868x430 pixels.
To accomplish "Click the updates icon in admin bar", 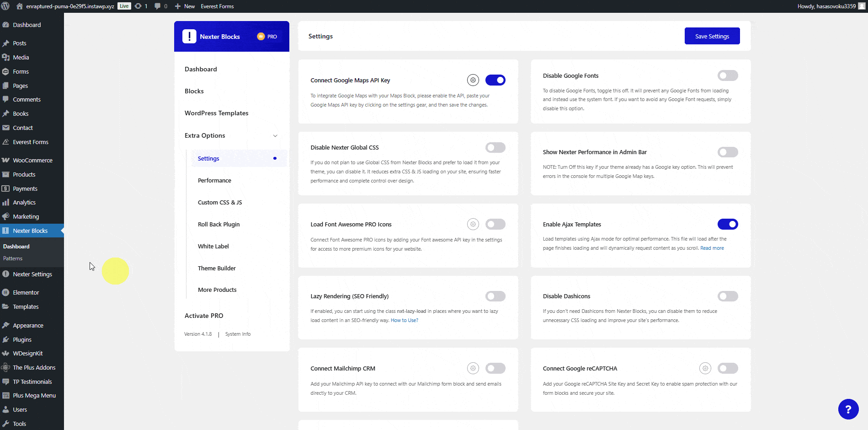I will [138, 6].
